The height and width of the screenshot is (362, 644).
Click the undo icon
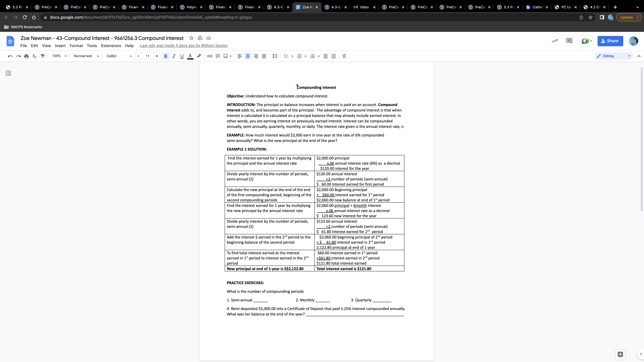[10, 56]
